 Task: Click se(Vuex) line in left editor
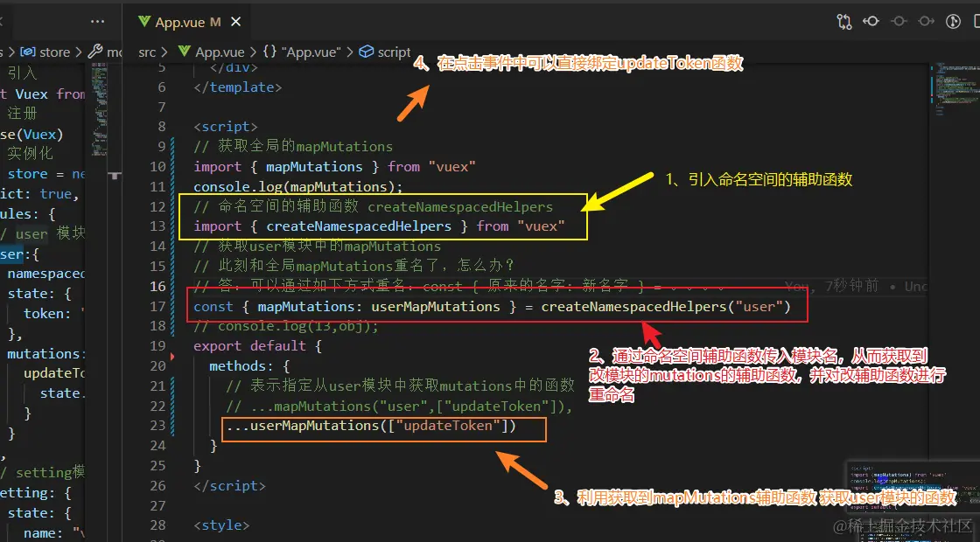tap(31, 135)
